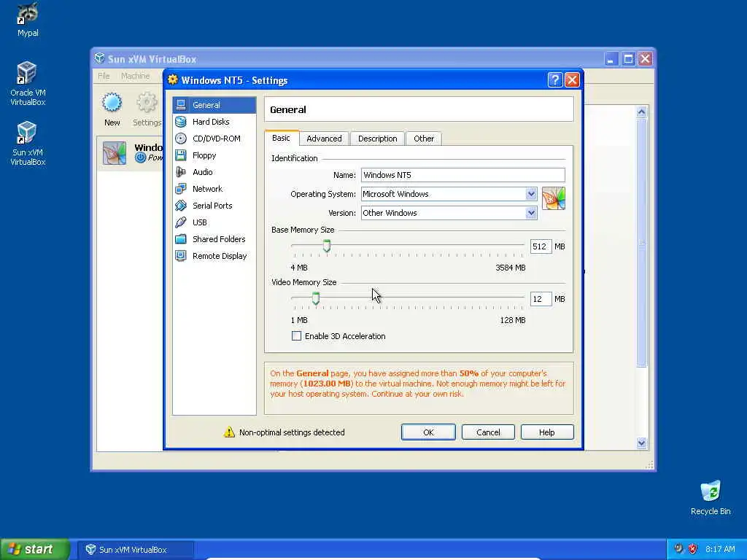
Task: Select the Network settings icon
Action: point(181,189)
